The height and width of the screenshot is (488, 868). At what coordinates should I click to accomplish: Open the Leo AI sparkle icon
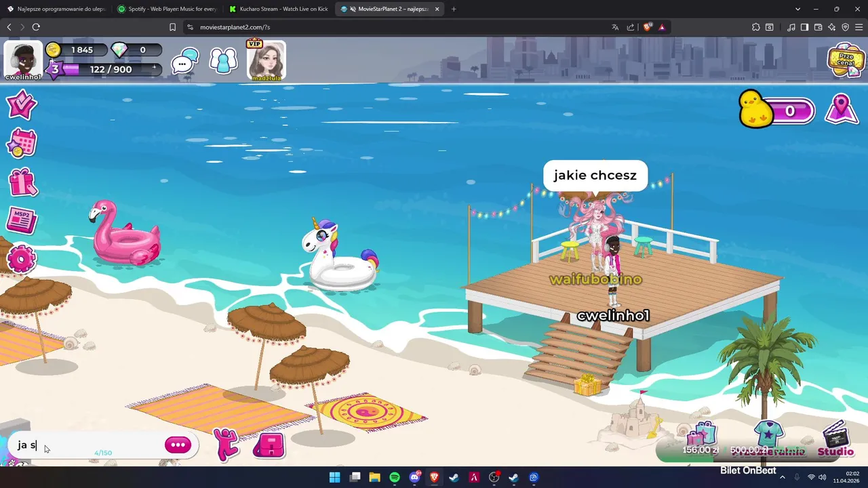(832, 27)
